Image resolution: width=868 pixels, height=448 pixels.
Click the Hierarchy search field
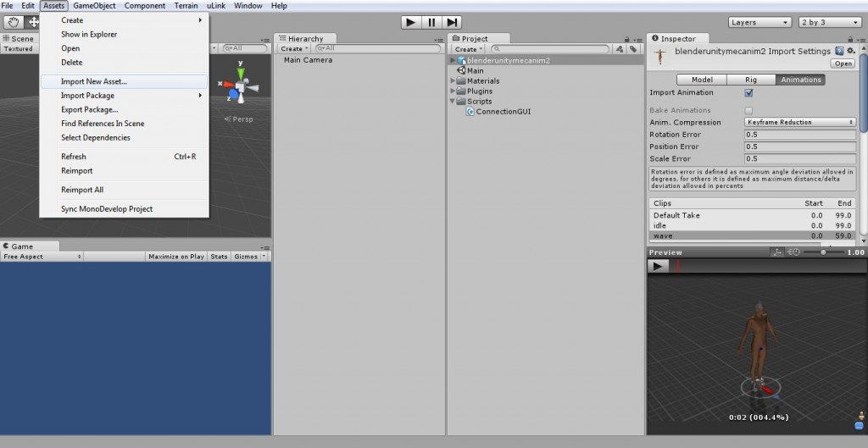(x=378, y=48)
